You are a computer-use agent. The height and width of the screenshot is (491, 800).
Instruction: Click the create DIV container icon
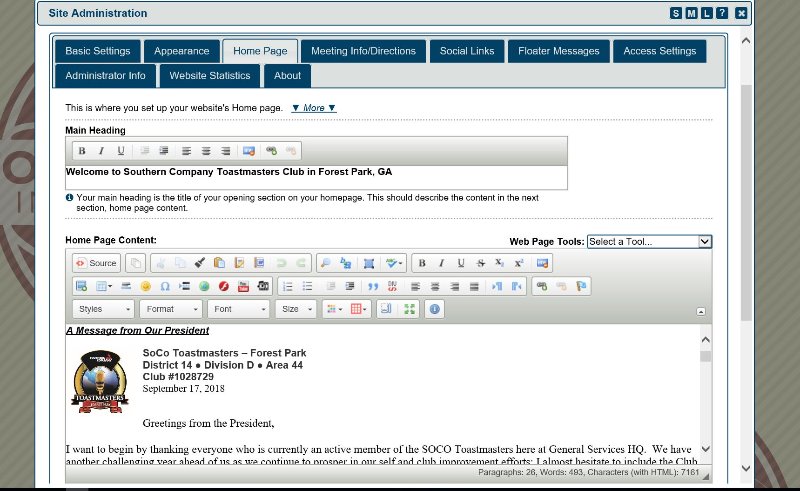(392, 286)
